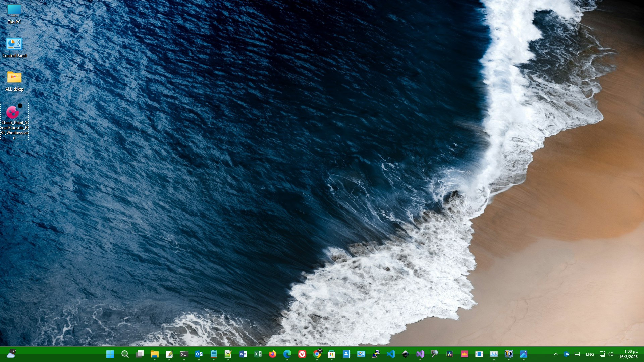Open the Windows Terminal
This screenshot has height=362, width=644.
pyautogui.click(x=183, y=354)
